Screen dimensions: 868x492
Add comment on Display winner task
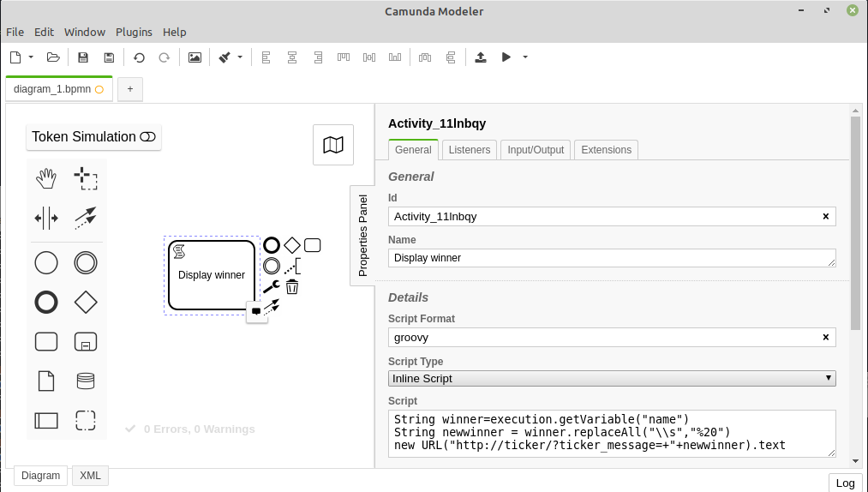click(x=256, y=311)
